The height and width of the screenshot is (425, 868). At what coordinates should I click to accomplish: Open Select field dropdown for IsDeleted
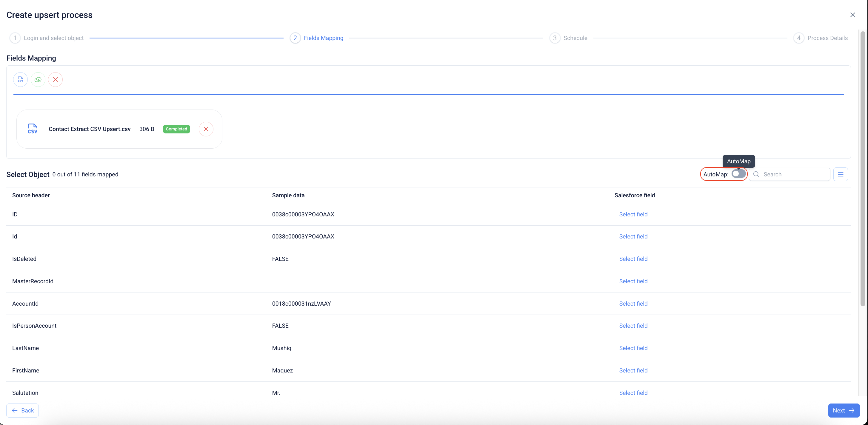pyautogui.click(x=633, y=259)
